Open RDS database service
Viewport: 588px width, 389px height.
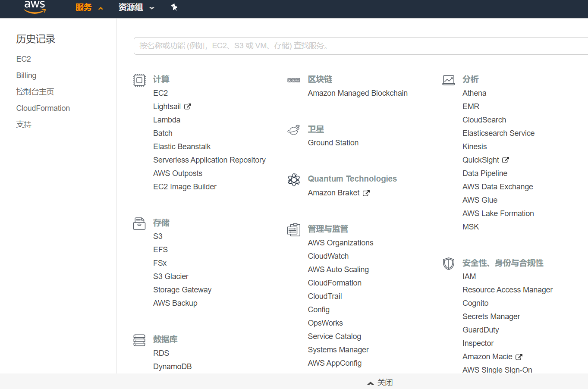click(x=161, y=353)
